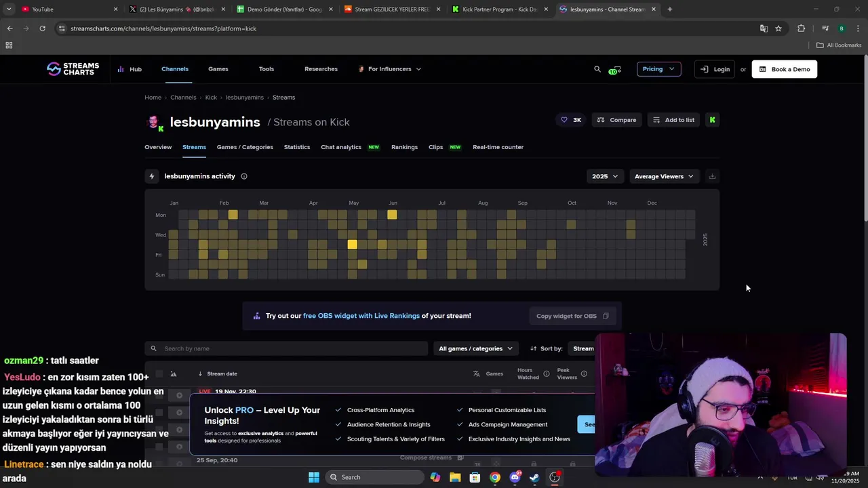Open the Rankings tab
Image resolution: width=868 pixels, height=488 pixels.
(404, 147)
